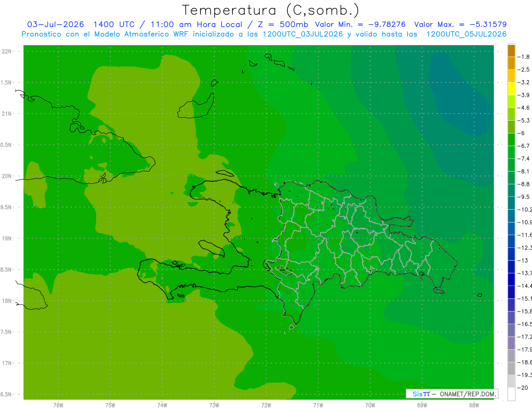Click the '20N' latitude axis label
The image size is (532, 411).
tap(7, 176)
